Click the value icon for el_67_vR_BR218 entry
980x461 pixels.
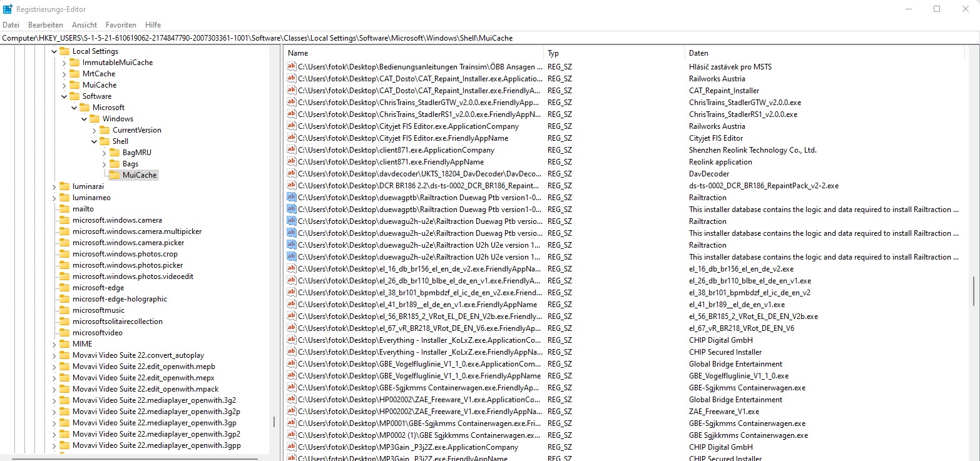(291, 328)
